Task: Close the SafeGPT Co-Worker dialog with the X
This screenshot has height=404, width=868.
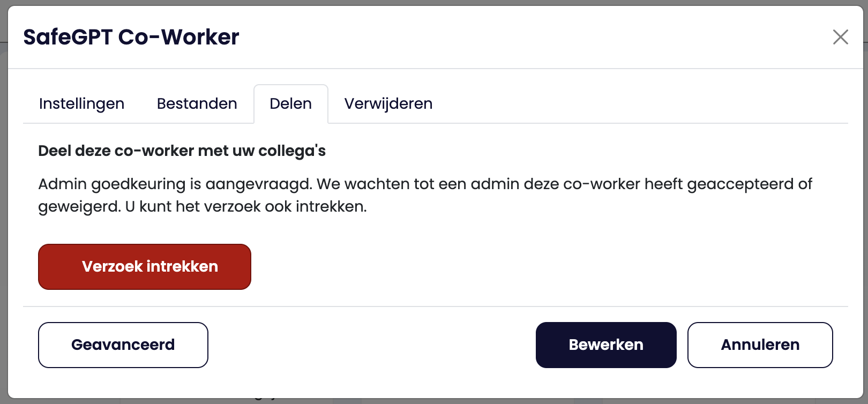Action: tap(840, 37)
